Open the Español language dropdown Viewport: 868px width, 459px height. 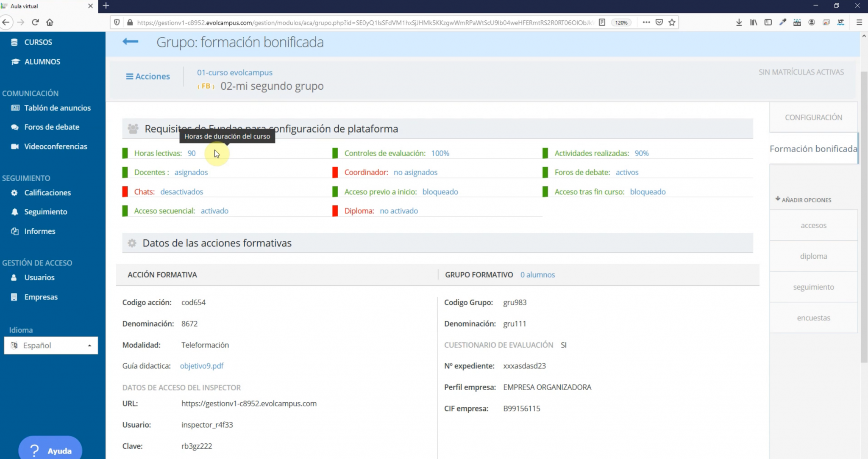click(51, 345)
